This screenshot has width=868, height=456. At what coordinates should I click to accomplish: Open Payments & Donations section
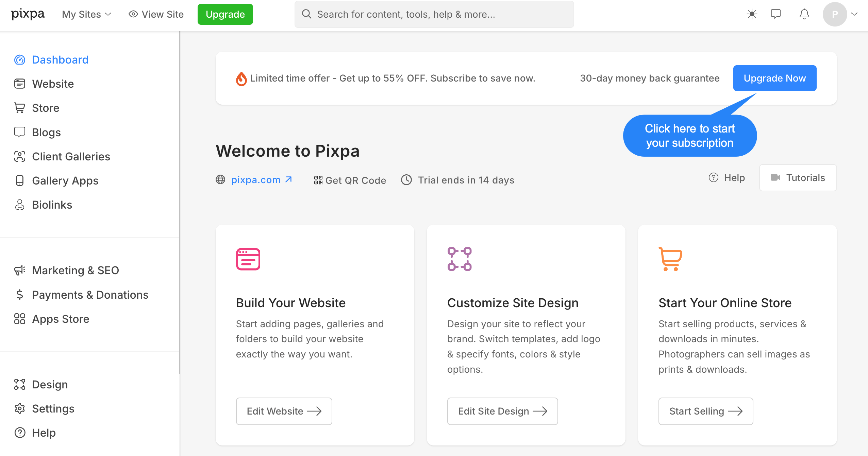[x=90, y=295]
